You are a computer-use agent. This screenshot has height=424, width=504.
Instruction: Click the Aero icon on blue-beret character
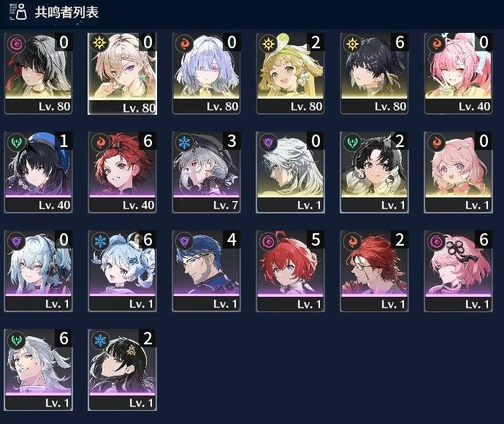pyautogui.click(x=16, y=143)
